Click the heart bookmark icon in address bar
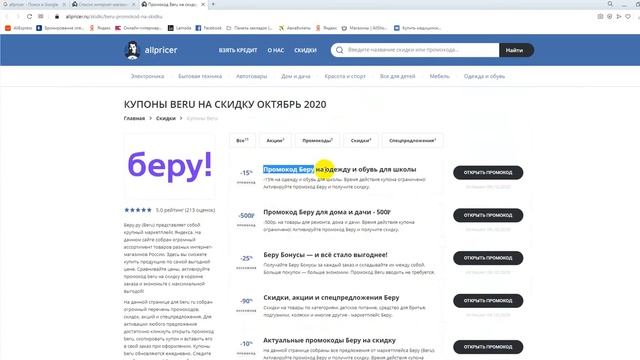This screenshot has width=640, height=360. 628,16
